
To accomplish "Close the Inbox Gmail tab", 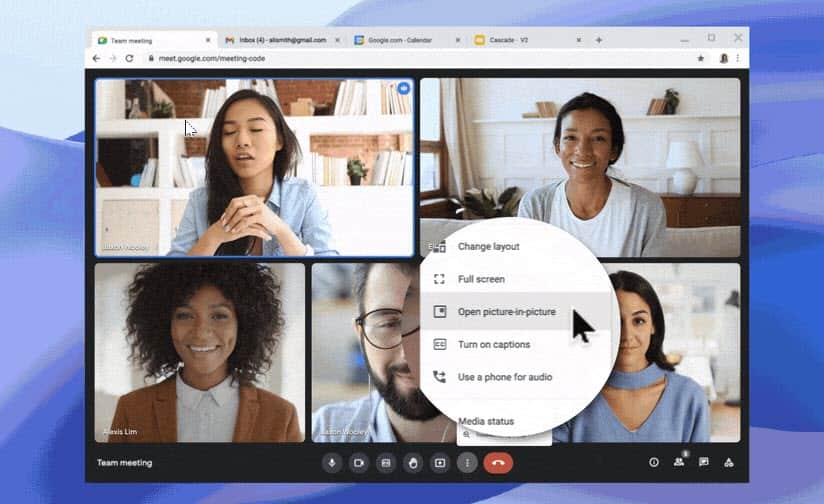I will (x=337, y=40).
